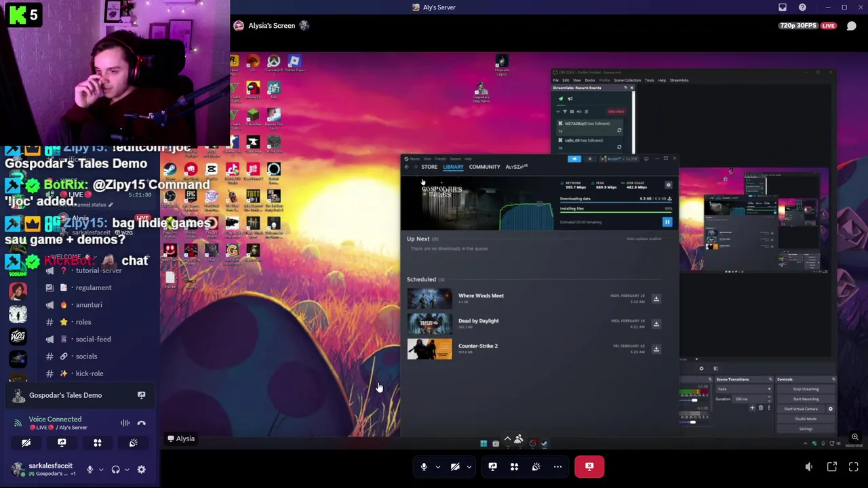The image size is (868, 488).
Task: Click Start Recording in OBS controls
Action: click(x=806, y=399)
